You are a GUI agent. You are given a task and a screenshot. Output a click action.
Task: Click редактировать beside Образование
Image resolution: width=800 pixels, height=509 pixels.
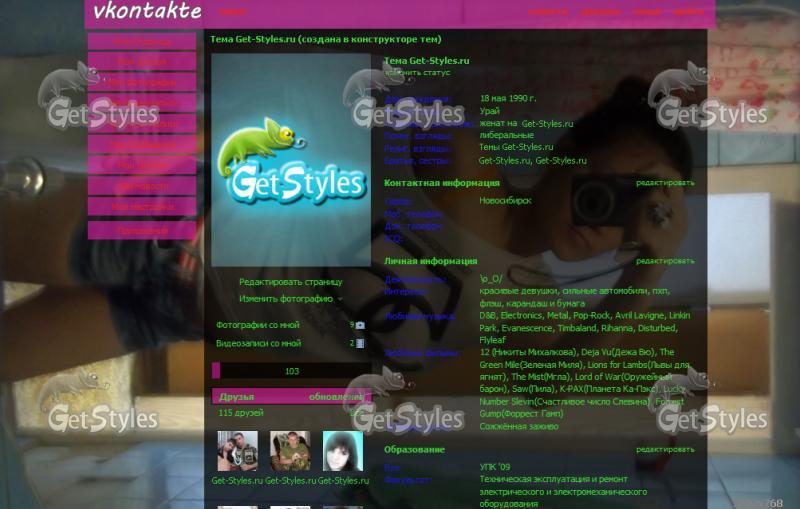click(665, 449)
